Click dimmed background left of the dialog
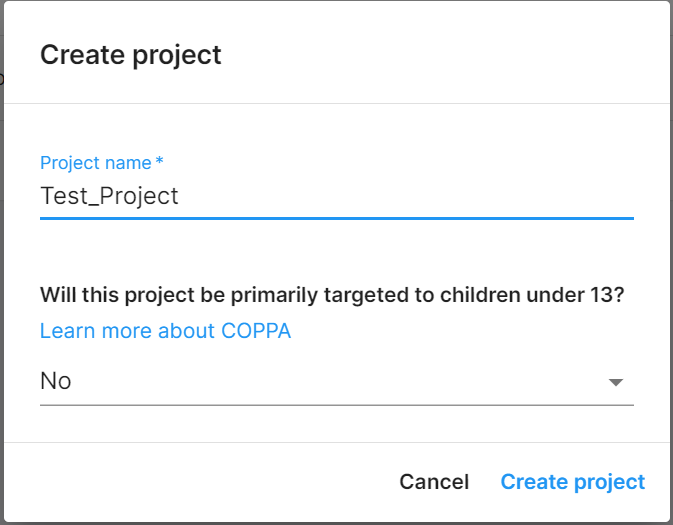Screen dimensions: 673x525 tap(1, 300)
